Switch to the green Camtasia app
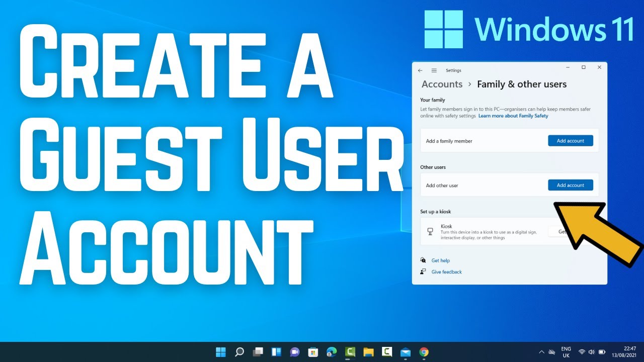 [350, 352]
